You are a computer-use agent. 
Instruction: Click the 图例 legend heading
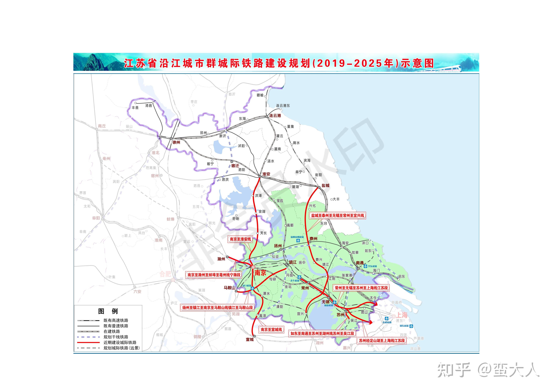[x=108, y=311]
